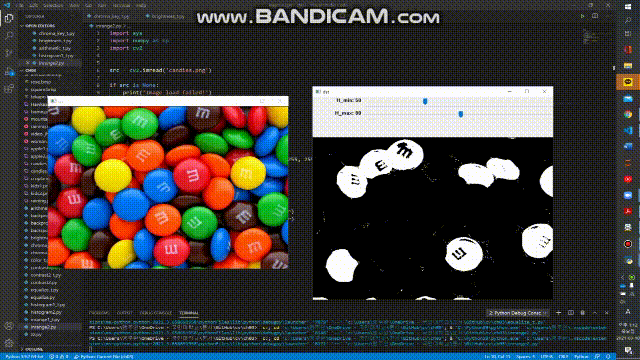Screen dimensions: 640x360
Task: Change Python language mode in status bar
Action: 581,357
